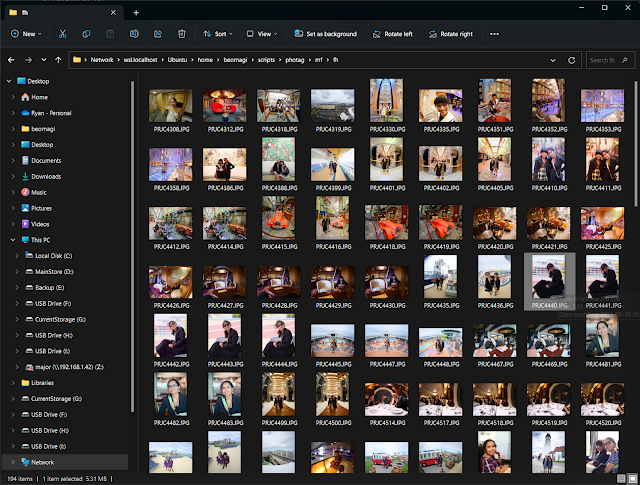
Task: Expand the Libraries node
Action: coord(13,383)
